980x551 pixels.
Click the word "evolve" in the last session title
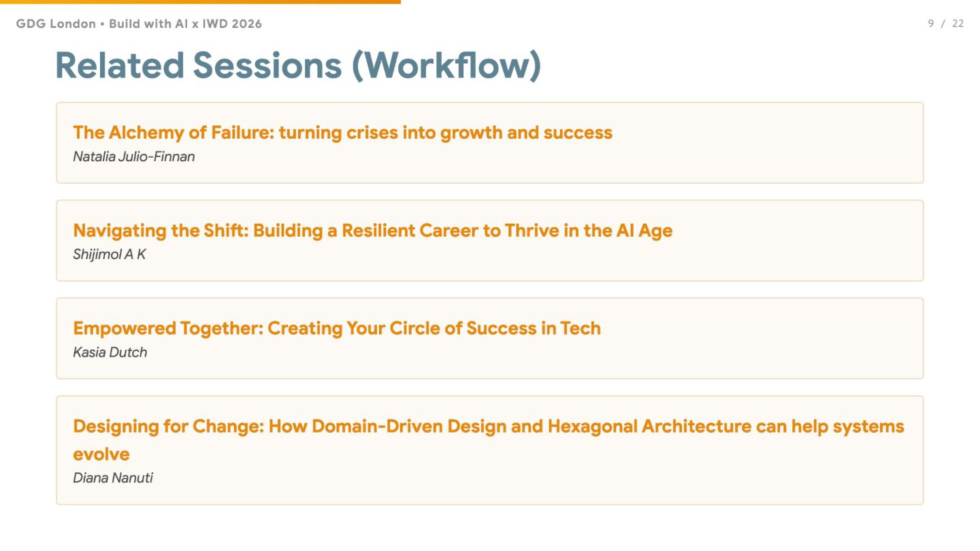point(101,454)
